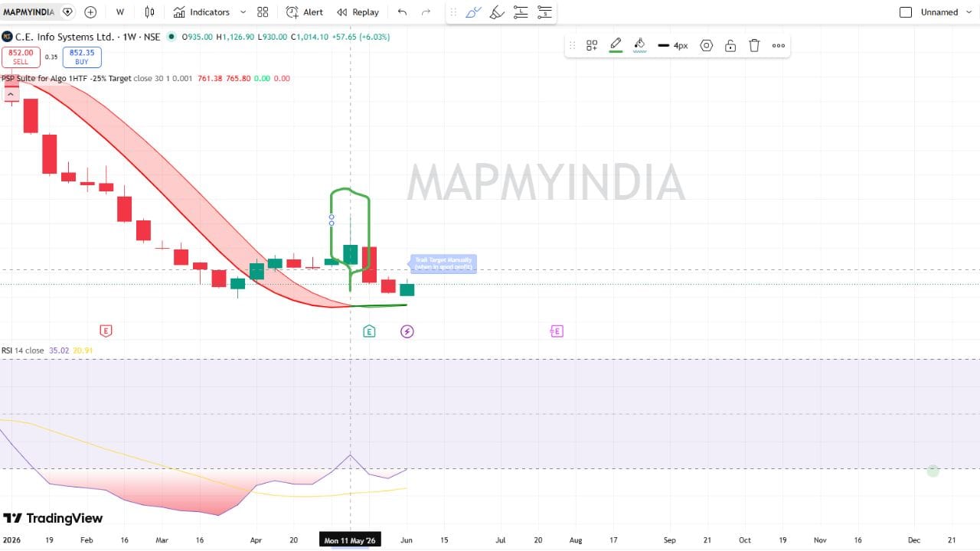Start bar Replay mode
The image size is (980, 551).
click(358, 12)
